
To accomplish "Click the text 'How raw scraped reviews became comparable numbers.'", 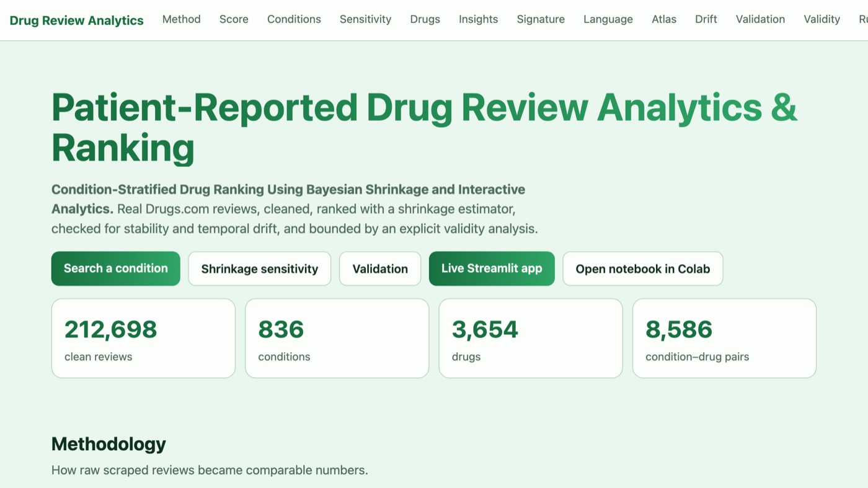I will pyautogui.click(x=210, y=470).
